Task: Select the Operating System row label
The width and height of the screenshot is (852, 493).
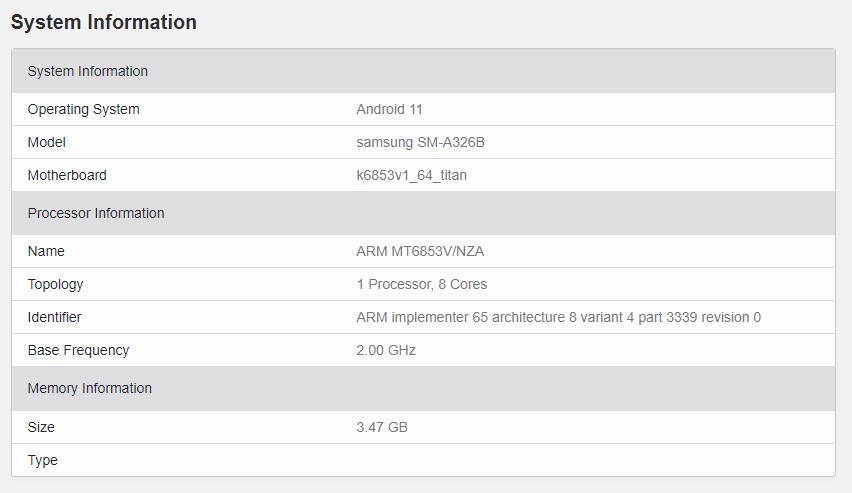Action: pos(84,109)
